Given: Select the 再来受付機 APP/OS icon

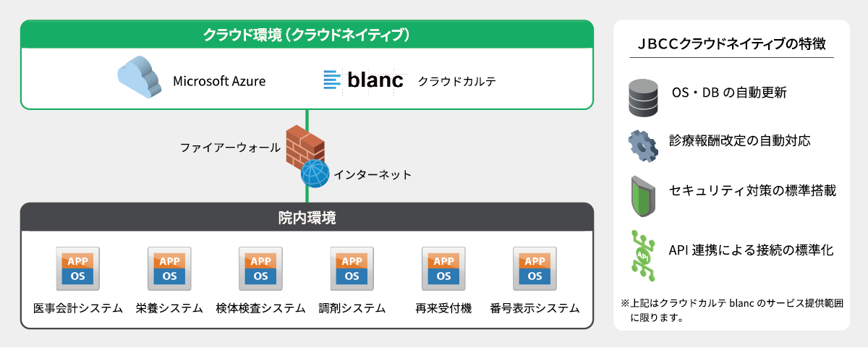Looking at the screenshot, I should (443, 268).
